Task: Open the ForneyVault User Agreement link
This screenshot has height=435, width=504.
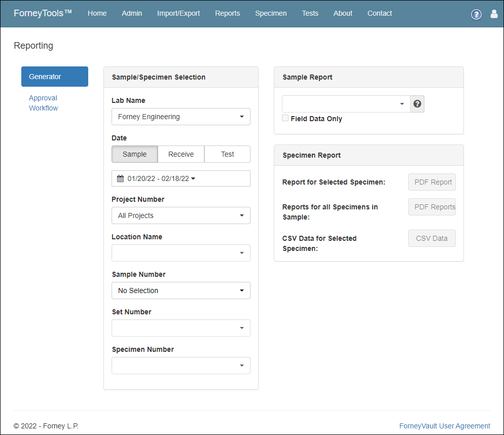Action: tap(445, 426)
